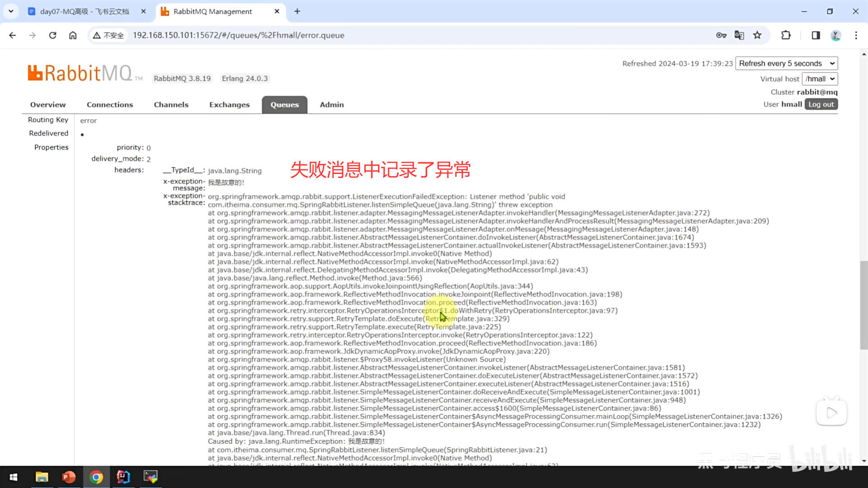Open the Google Translate icon
The image size is (868, 488).
(739, 35)
